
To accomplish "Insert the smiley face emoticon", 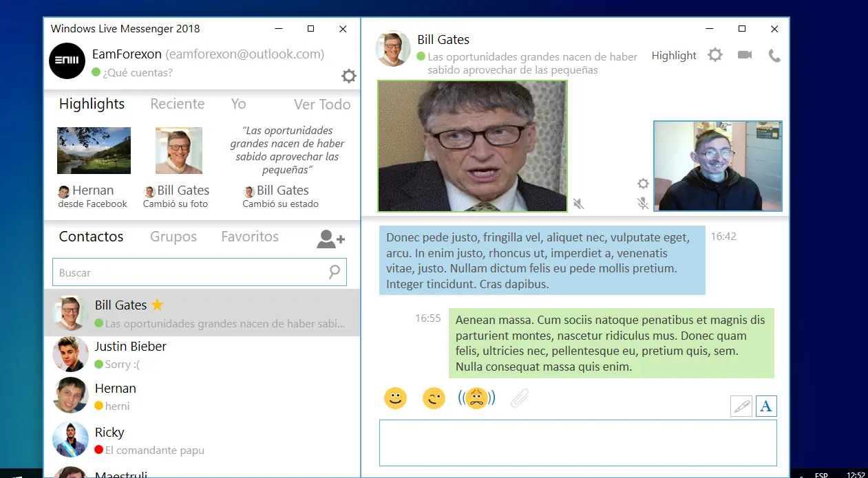I will (395, 398).
